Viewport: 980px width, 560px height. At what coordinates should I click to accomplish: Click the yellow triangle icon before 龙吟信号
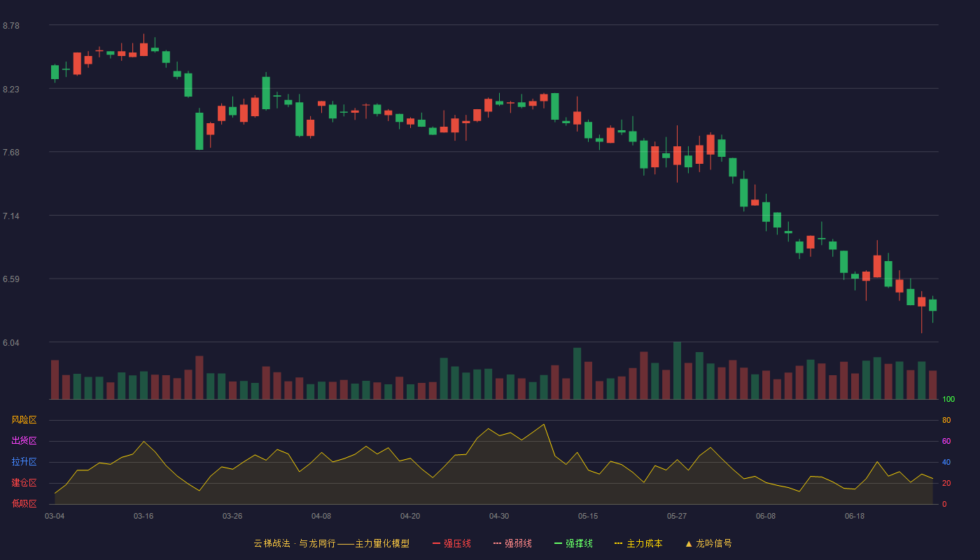pos(689,543)
